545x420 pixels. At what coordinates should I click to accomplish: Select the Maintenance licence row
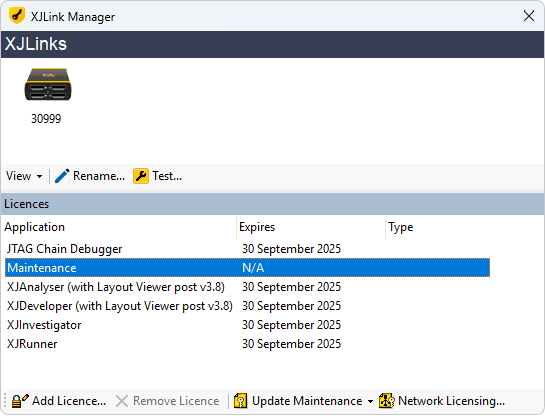pos(247,268)
